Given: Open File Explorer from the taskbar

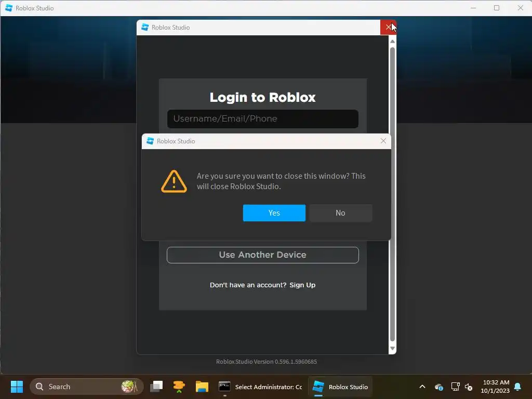Looking at the screenshot, I should click(x=202, y=387).
